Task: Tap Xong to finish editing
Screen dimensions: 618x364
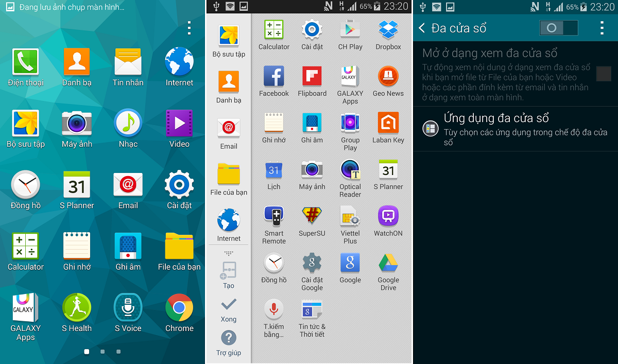Action: pos(229,310)
